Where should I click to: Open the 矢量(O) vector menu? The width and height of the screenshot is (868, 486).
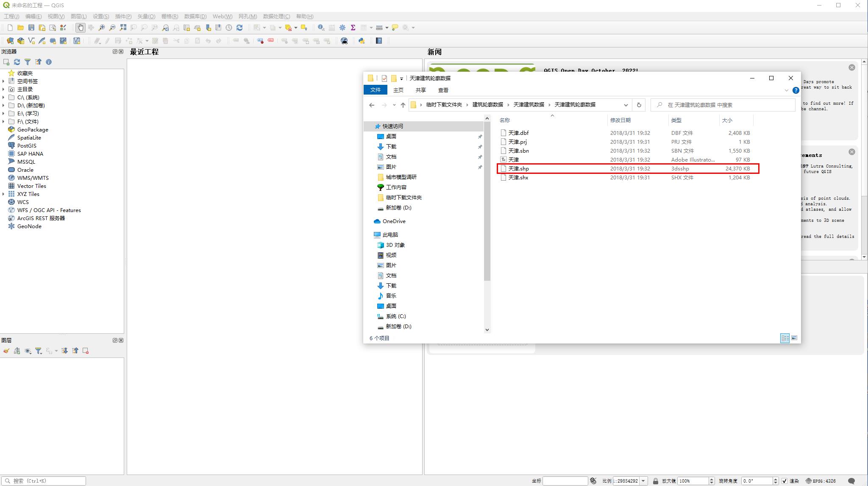coord(146,16)
